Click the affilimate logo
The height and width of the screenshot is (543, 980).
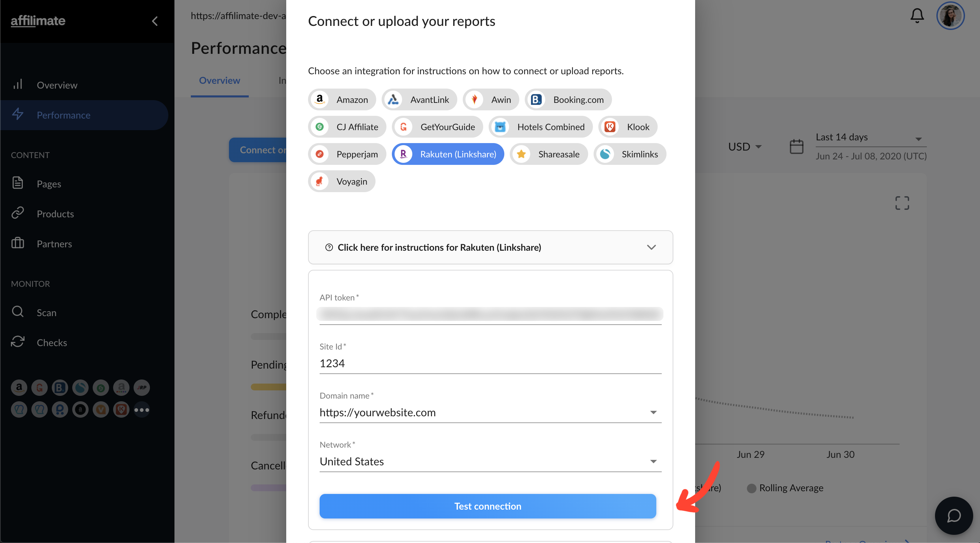click(38, 20)
